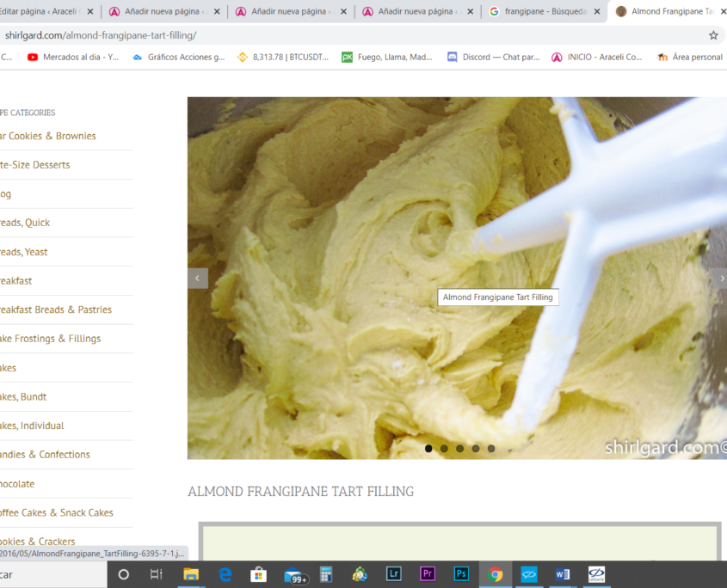Browse the Candies & Confections category
The height and width of the screenshot is (588, 727).
pyautogui.click(x=45, y=455)
